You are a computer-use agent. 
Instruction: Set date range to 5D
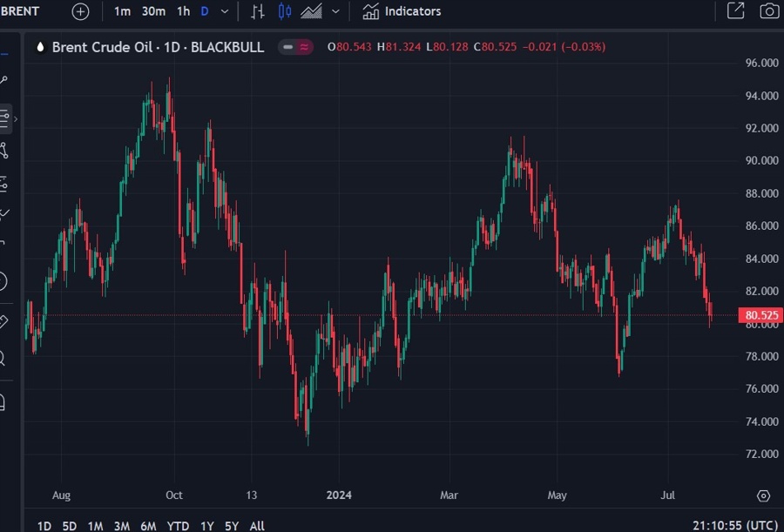pos(70,526)
